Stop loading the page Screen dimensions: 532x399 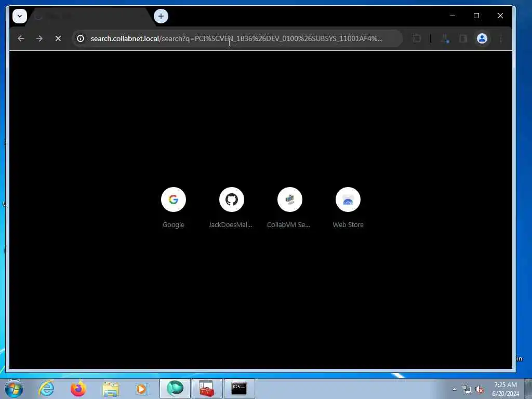point(58,38)
